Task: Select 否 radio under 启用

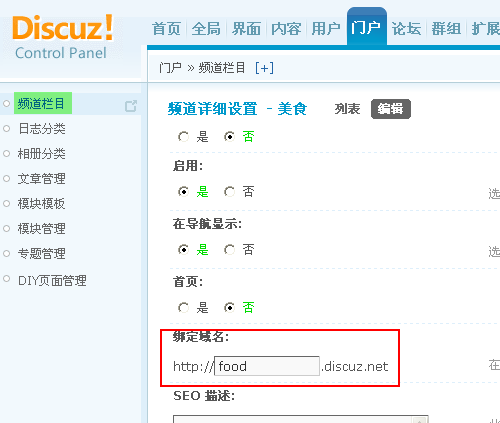Action: coord(230,192)
